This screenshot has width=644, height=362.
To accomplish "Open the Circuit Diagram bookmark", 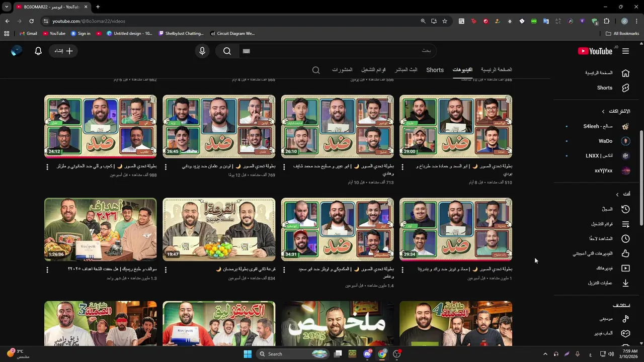I will (x=232, y=34).
